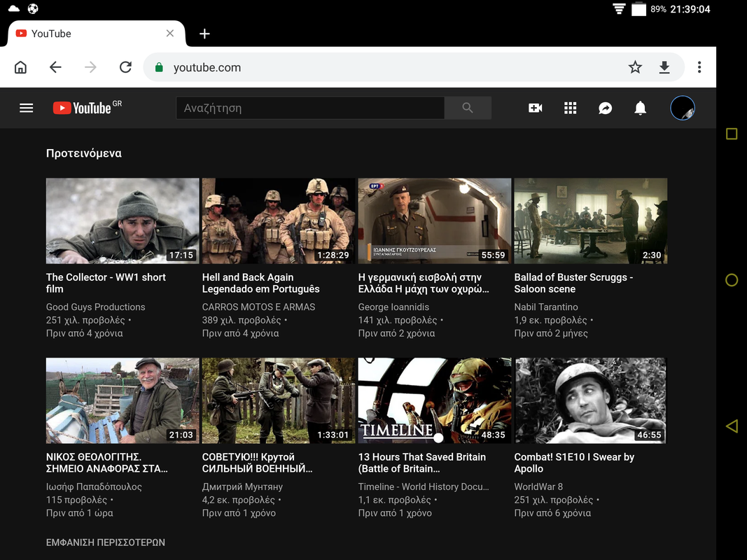Image resolution: width=747 pixels, height=560 pixels.
Task: Click title 'СОВЕТУЮ!!! Крутой СИЛЬНЫЙ ВОЕННЫЙ'
Action: tap(257, 463)
